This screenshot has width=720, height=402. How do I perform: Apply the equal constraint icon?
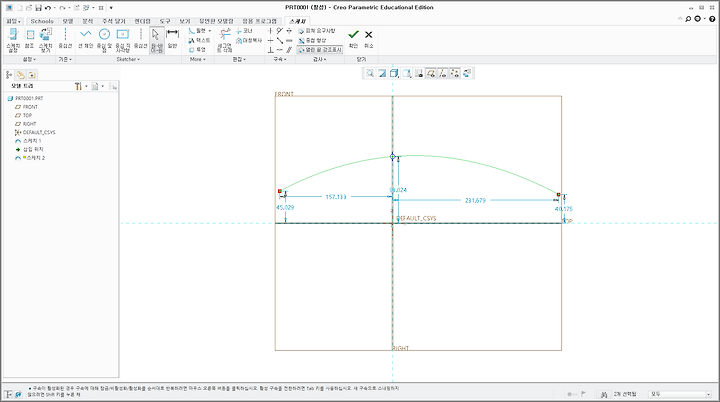pos(289,40)
